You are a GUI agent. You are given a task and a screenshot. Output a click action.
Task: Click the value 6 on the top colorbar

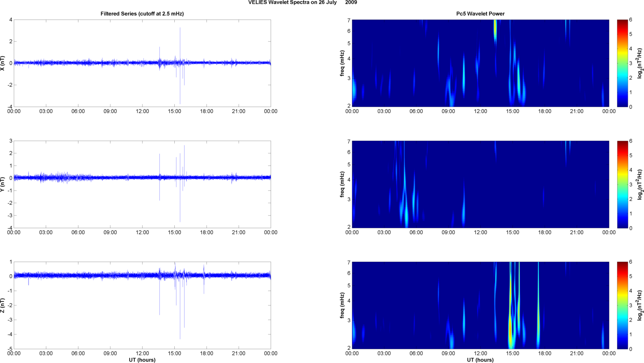tap(631, 20)
